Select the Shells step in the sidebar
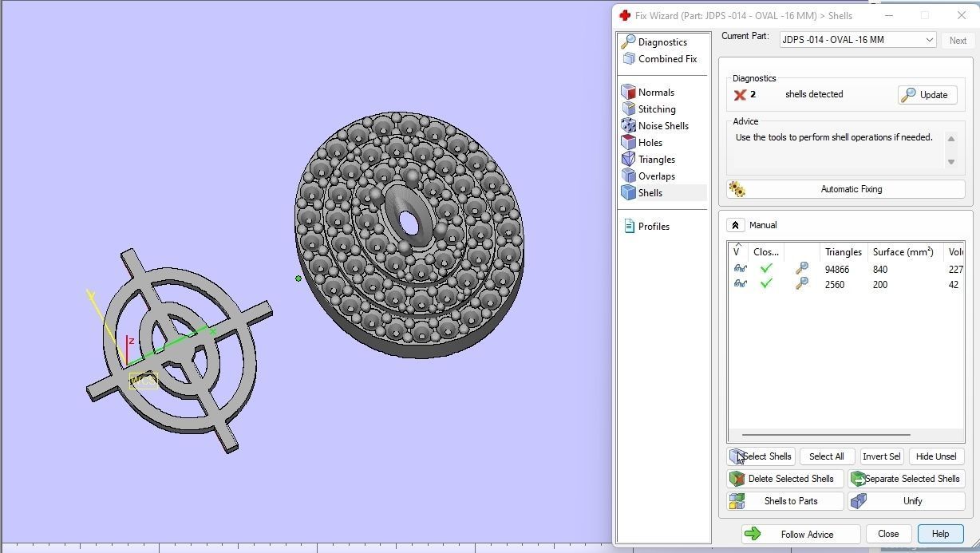This screenshot has height=553, width=980. (663, 192)
